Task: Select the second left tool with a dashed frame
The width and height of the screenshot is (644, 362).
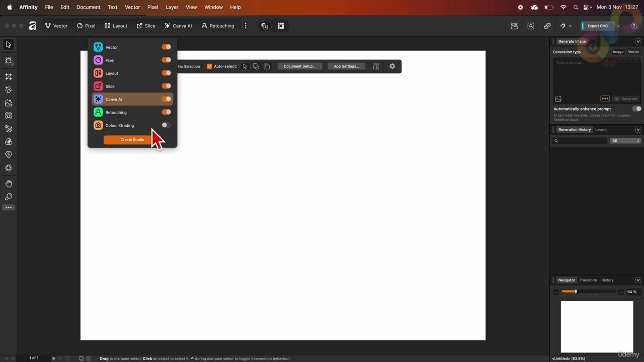Action: pos(9,61)
